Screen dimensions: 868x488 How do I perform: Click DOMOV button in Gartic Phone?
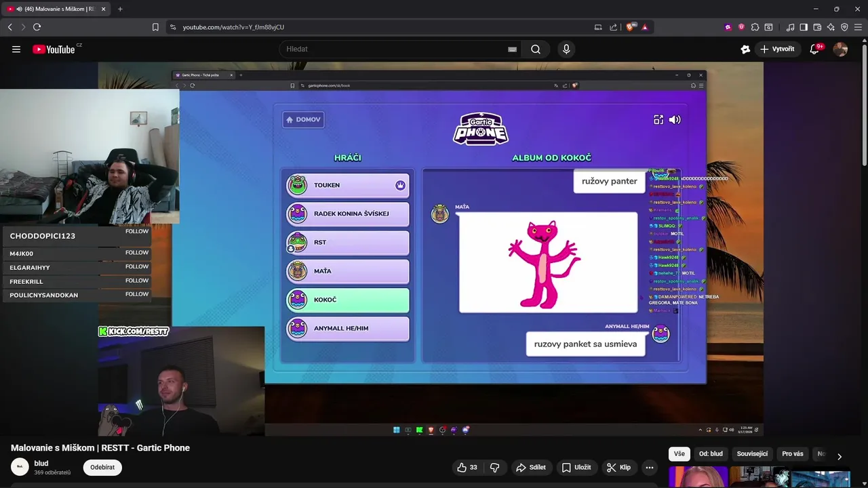point(303,119)
